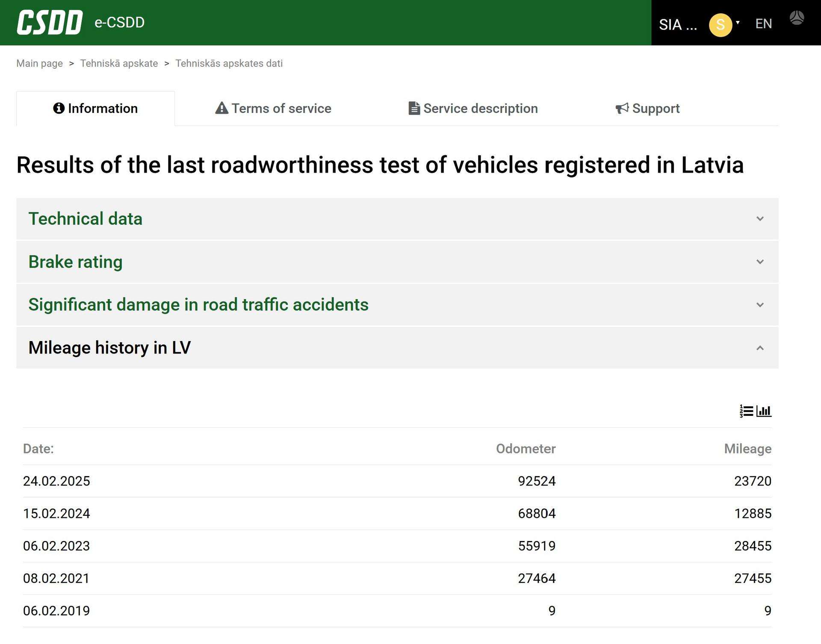Click the megaphone icon on Support tab
Image resolution: width=821 pixels, height=644 pixels.
622,108
